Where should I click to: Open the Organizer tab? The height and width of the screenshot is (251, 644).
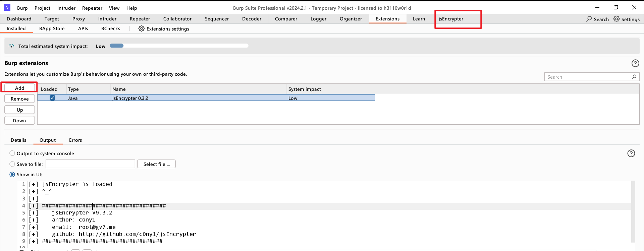pos(351,19)
